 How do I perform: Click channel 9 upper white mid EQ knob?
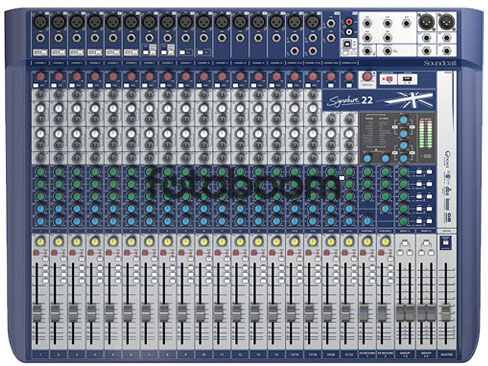[186, 108]
